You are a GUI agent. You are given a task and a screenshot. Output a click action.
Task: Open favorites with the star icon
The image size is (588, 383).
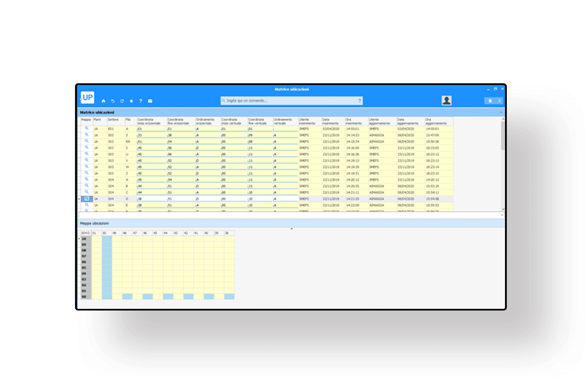click(x=131, y=101)
